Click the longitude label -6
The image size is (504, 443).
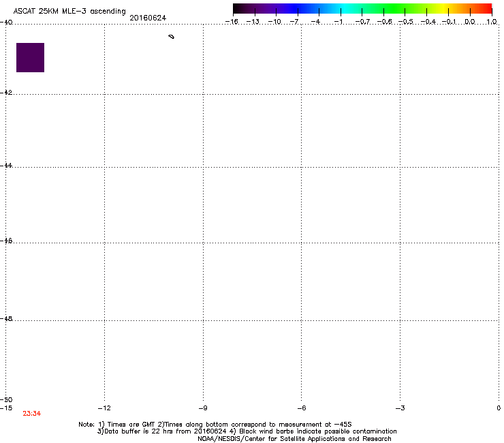point(302,408)
